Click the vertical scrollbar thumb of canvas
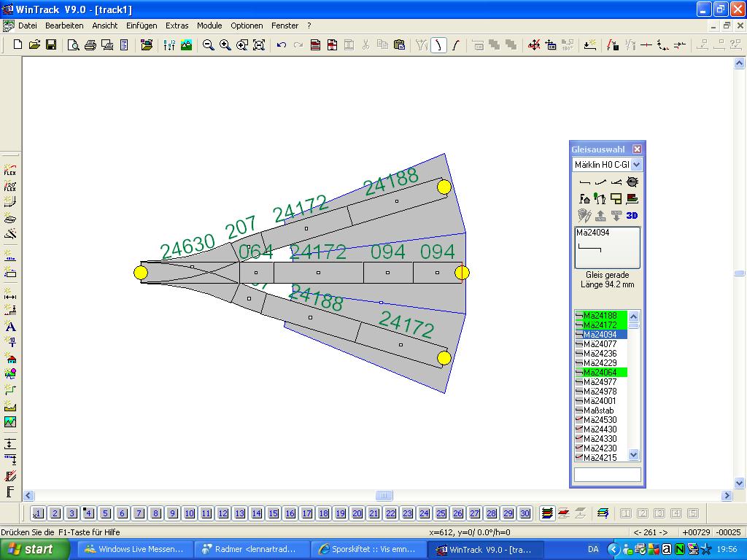The width and height of the screenshot is (747, 560). [x=740, y=273]
